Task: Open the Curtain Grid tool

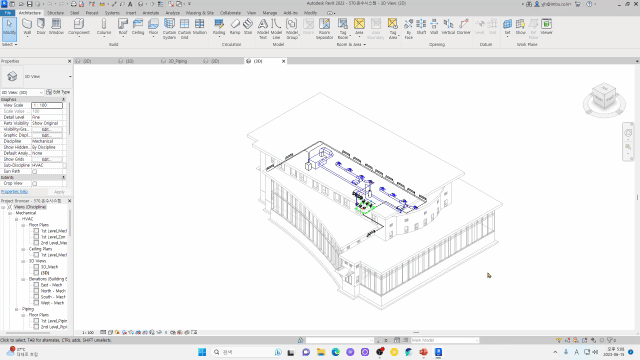Action: click(x=184, y=29)
